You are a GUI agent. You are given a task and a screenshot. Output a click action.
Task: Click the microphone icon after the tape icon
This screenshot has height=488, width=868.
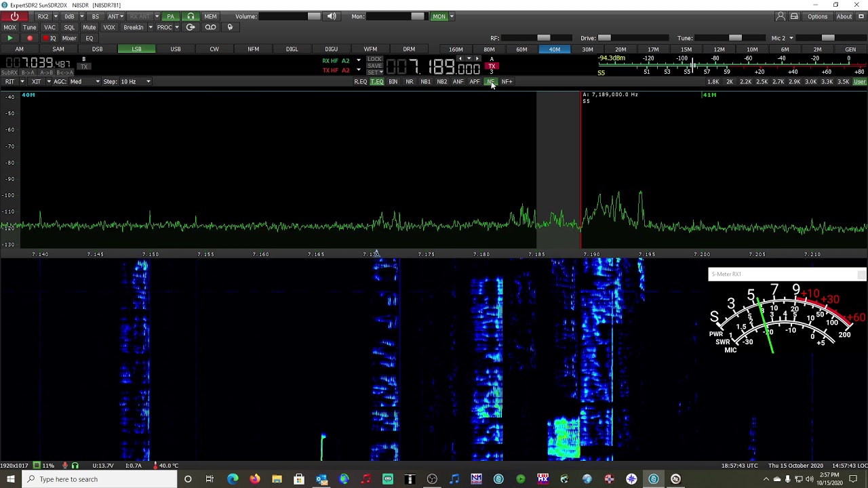[x=230, y=27]
